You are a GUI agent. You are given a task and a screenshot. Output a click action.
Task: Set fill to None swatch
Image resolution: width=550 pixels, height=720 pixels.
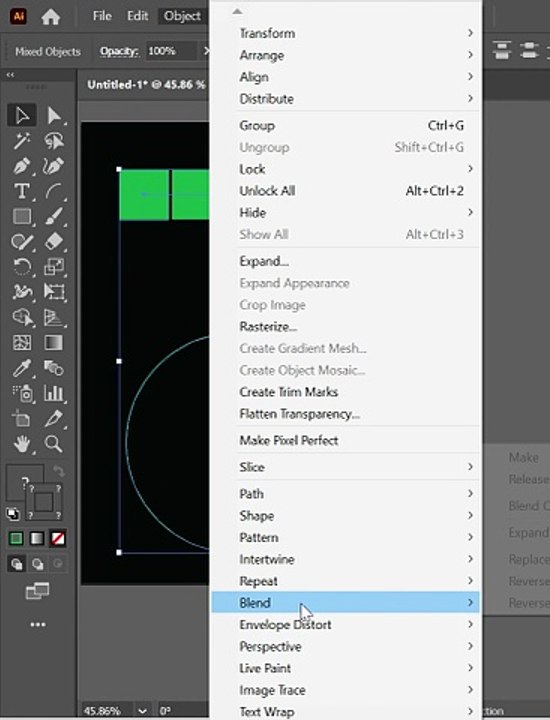[x=58, y=538]
